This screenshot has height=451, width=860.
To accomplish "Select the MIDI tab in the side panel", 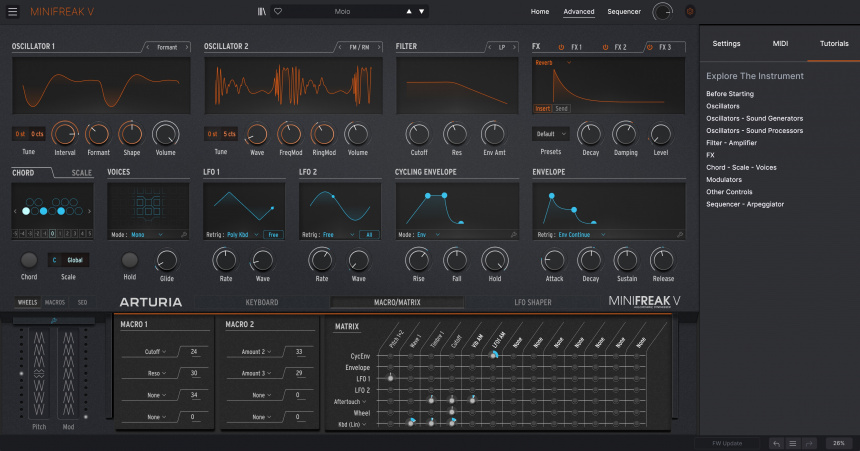I will coord(779,43).
